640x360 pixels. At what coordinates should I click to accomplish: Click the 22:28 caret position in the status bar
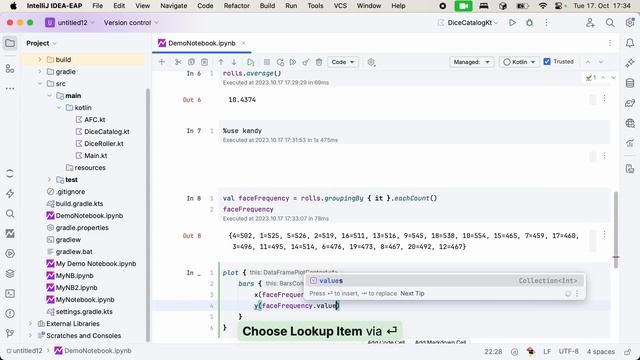click(x=493, y=351)
